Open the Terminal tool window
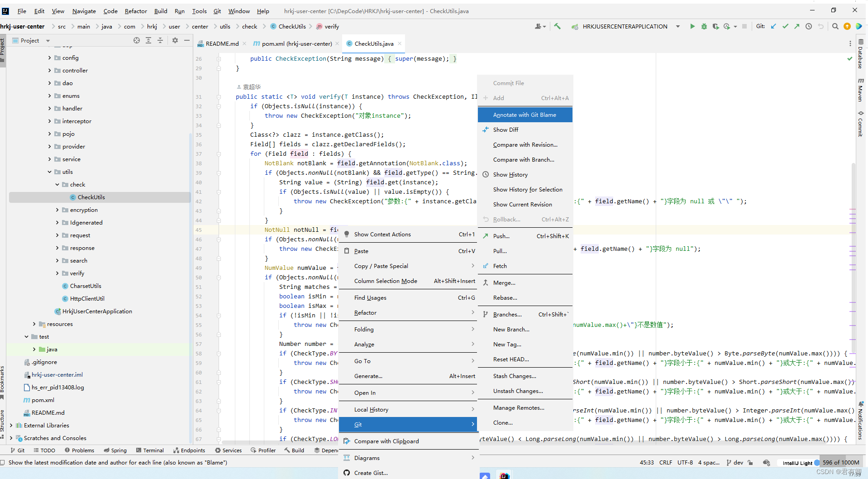 click(x=150, y=450)
